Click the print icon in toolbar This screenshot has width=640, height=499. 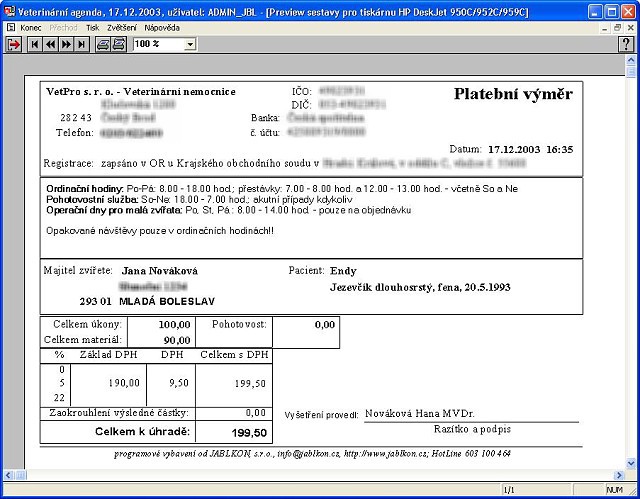(103, 44)
